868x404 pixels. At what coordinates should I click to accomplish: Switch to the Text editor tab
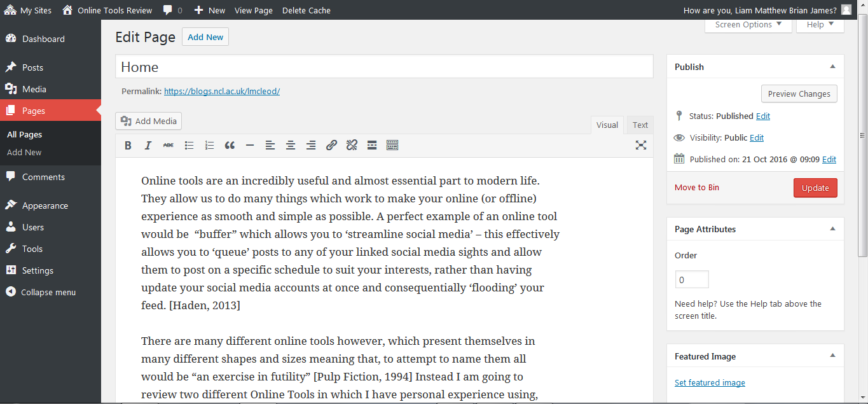click(640, 125)
